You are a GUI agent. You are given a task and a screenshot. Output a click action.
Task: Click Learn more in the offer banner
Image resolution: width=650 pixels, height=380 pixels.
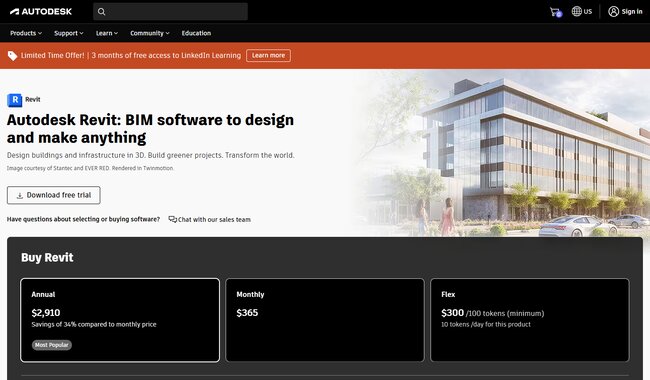(x=268, y=56)
